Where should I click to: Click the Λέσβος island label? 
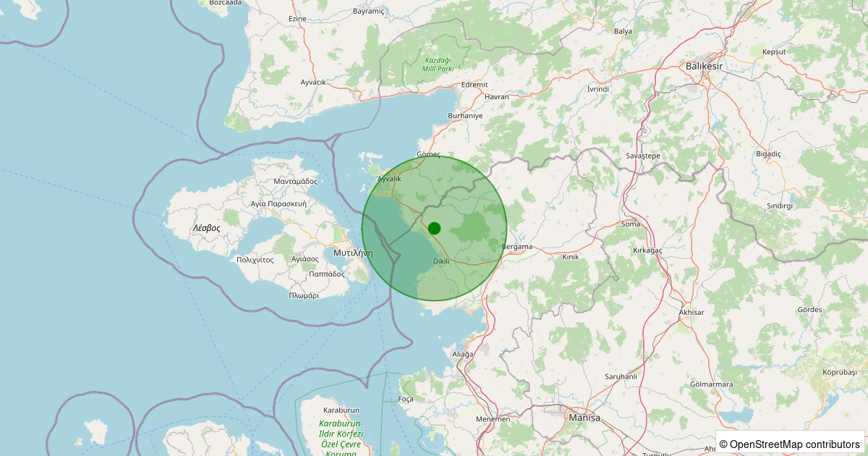(x=206, y=227)
